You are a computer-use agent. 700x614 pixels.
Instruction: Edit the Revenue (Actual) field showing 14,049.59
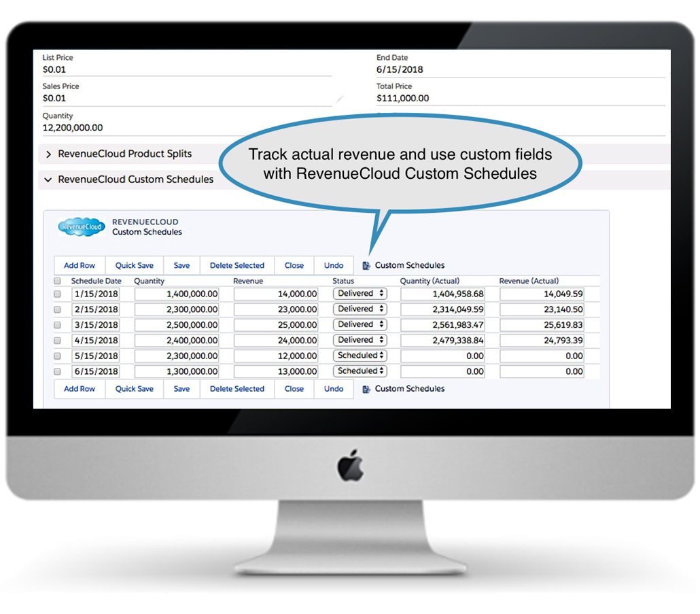click(542, 294)
